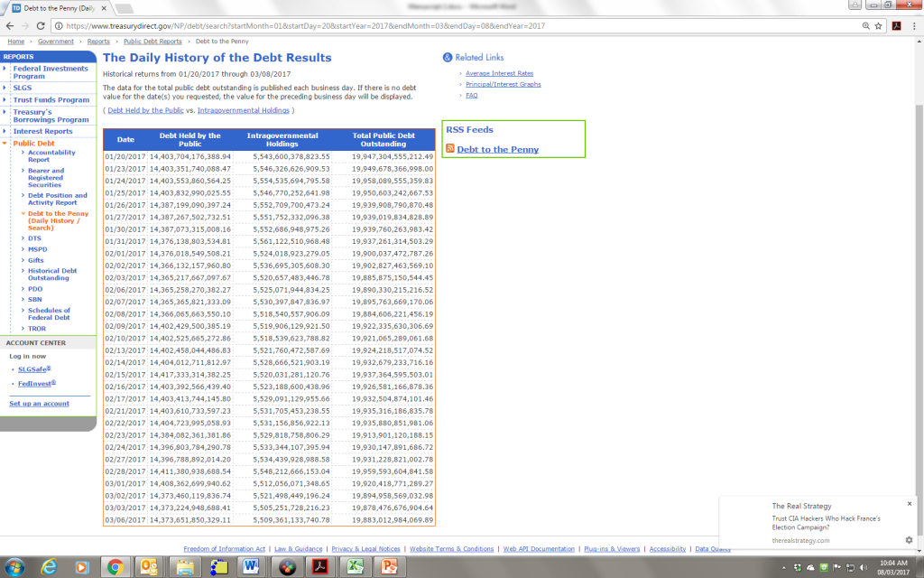Select the Debt to the Penny browser tab
This screenshot has width=924, height=578.
54,8
